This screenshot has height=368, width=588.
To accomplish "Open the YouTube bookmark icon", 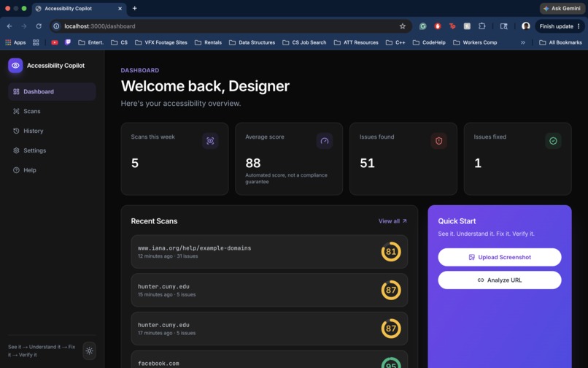I will click(55, 42).
